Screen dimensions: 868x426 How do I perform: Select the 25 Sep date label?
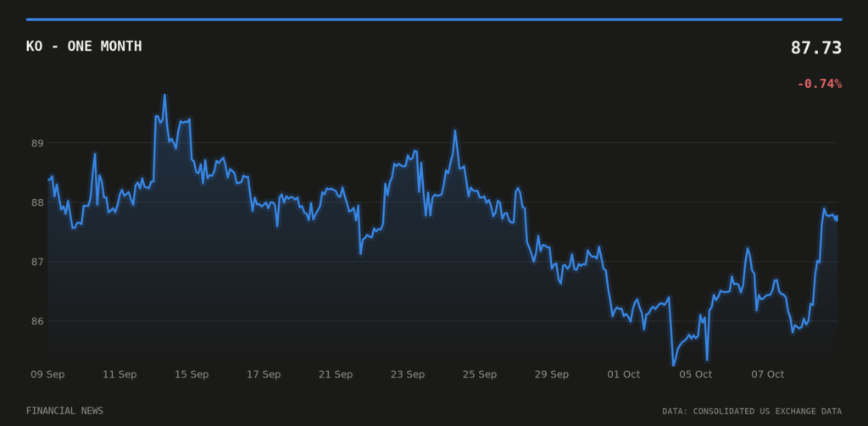click(480, 374)
